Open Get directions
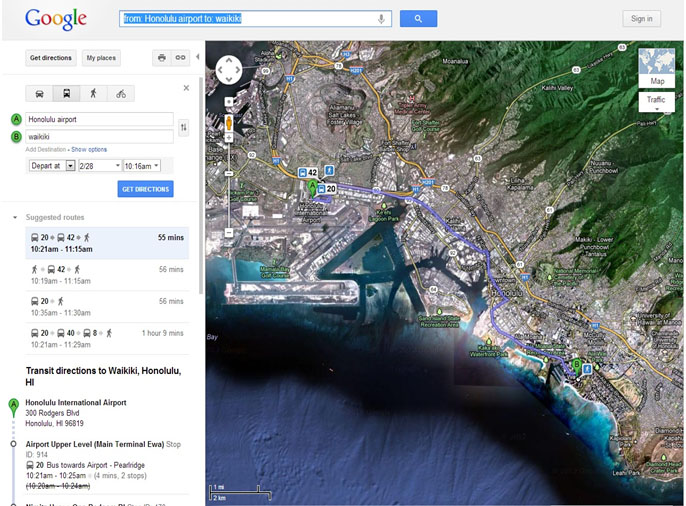This screenshot has height=506, width=686. pos(51,58)
